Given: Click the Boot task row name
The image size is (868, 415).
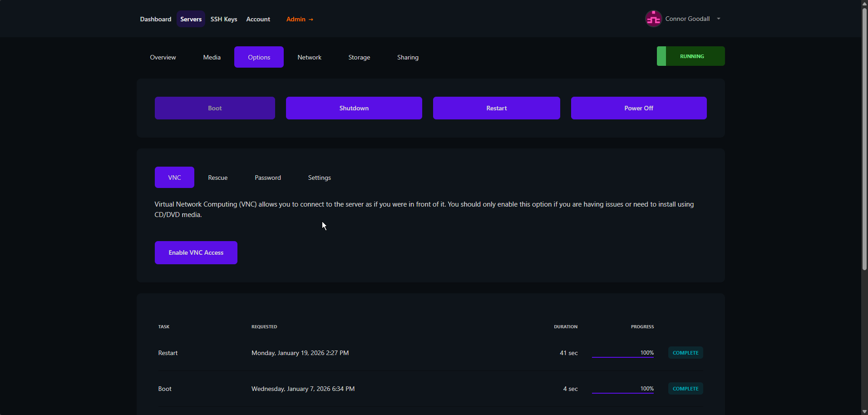Looking at the screenshot, I should click(165, 389).
